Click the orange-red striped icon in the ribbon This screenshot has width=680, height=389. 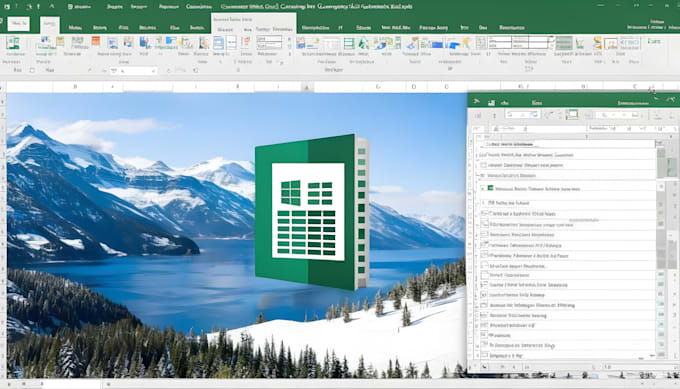tap(95, 41)
